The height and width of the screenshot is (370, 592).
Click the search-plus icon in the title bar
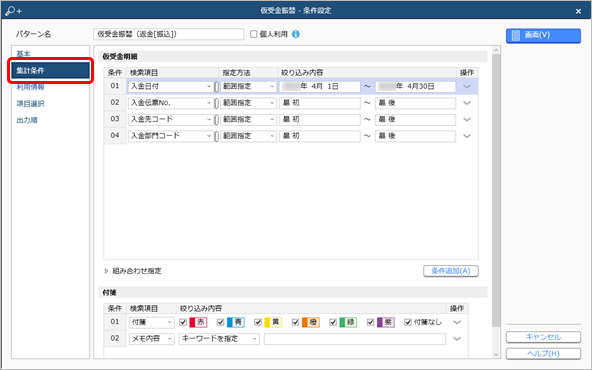(14, 11)
